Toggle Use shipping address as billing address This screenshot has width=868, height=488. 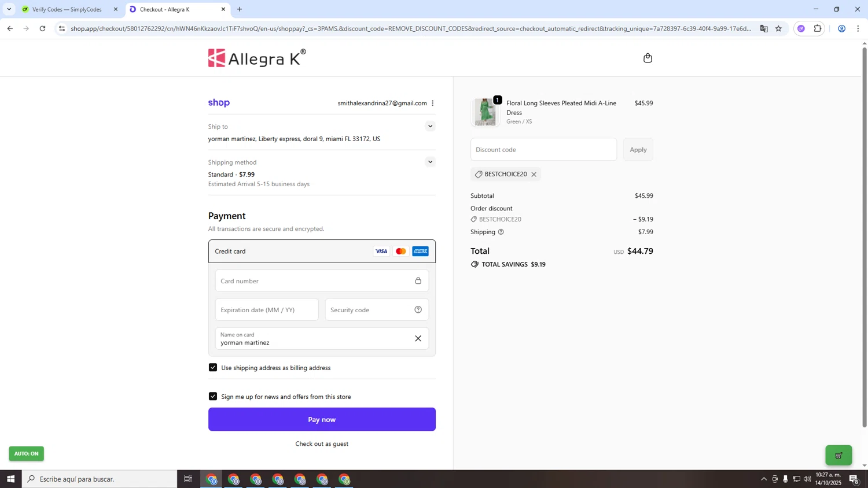coord(213,368)
